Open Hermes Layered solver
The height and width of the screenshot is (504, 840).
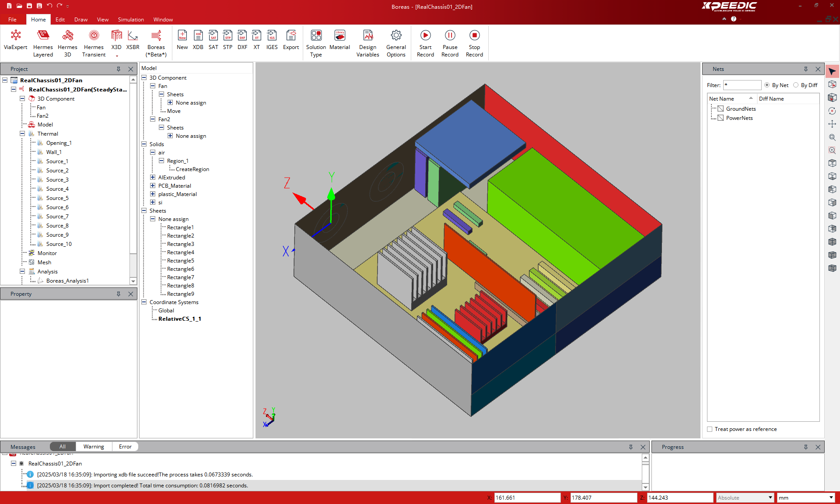click(x=43, y=43)
